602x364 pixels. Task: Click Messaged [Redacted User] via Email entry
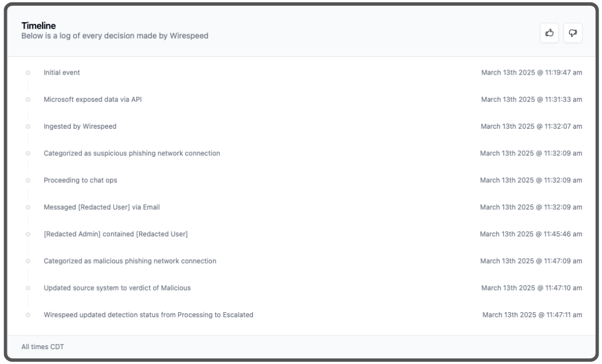[x=101, y=207]
